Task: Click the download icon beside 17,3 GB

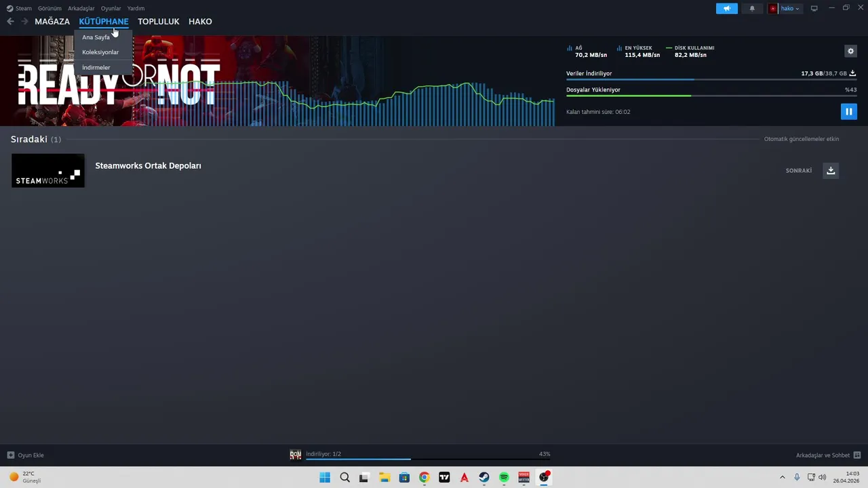Action: click(x=852, y=73)
